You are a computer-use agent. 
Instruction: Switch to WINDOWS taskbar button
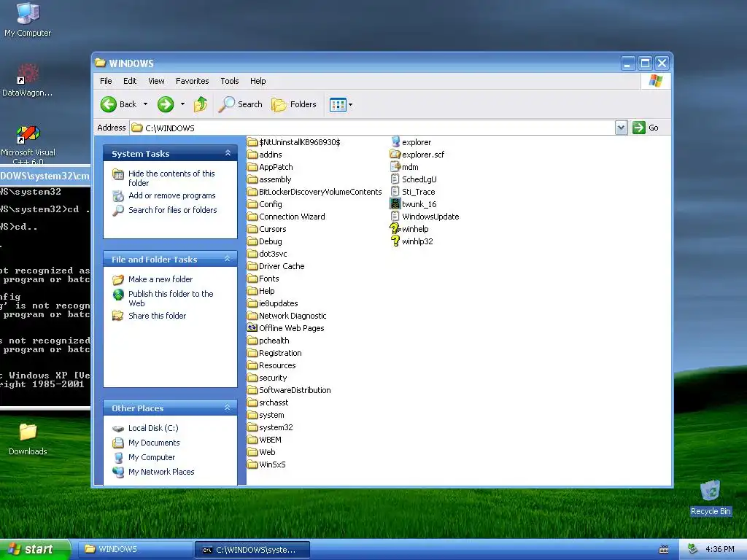[135, 550]
